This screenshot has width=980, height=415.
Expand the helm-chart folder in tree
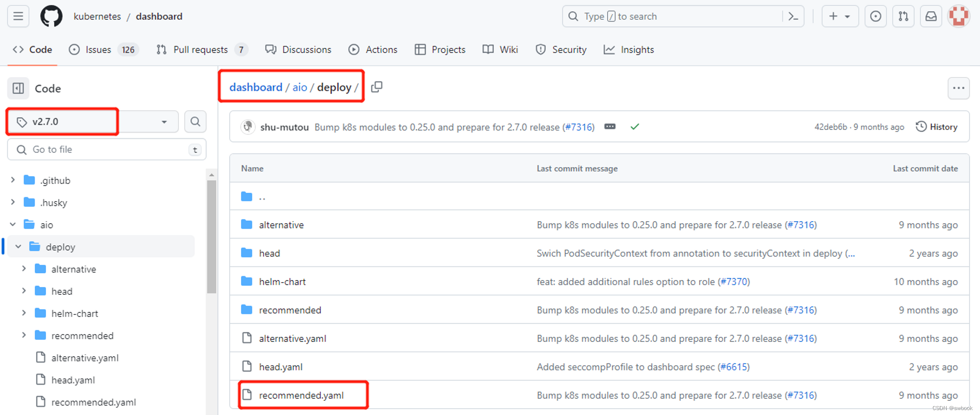click(24, 313)
